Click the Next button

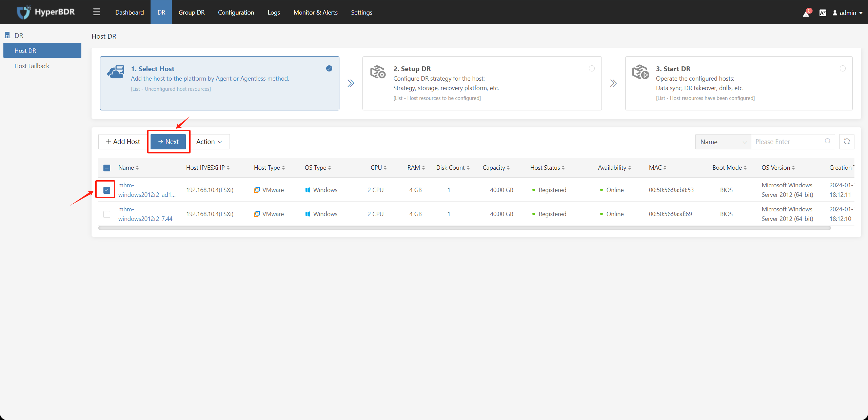[x=168, y=142]
